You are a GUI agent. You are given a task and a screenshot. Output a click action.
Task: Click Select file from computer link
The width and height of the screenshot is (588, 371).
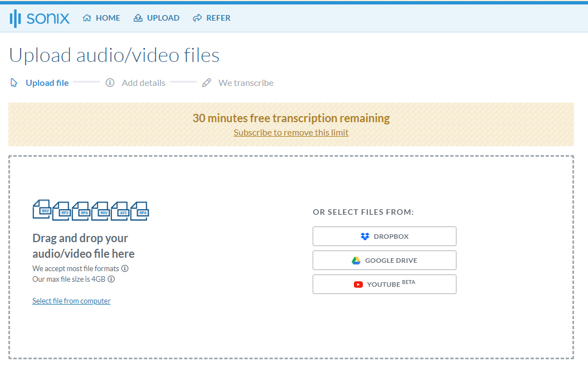coord(71,301)
